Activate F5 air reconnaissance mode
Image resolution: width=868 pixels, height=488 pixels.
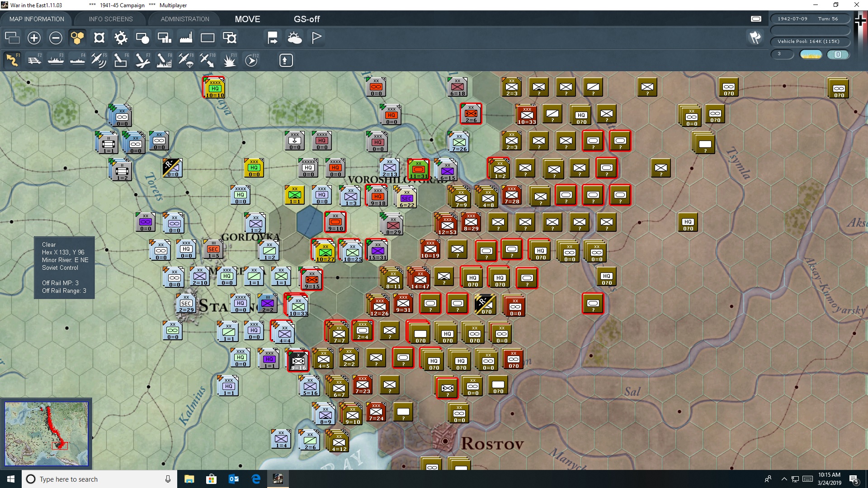(x=99, y=60)
